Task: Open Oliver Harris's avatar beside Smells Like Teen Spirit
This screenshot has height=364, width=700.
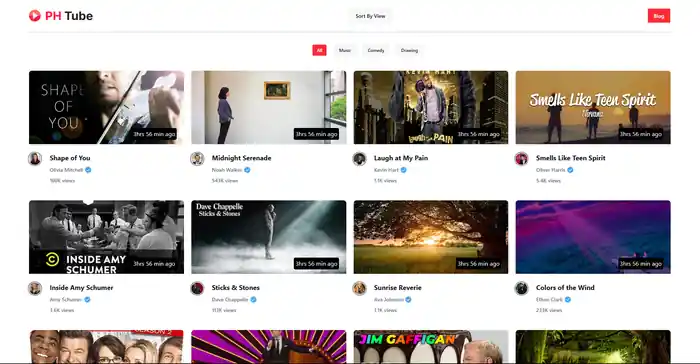Action: [x=521, y=159]
